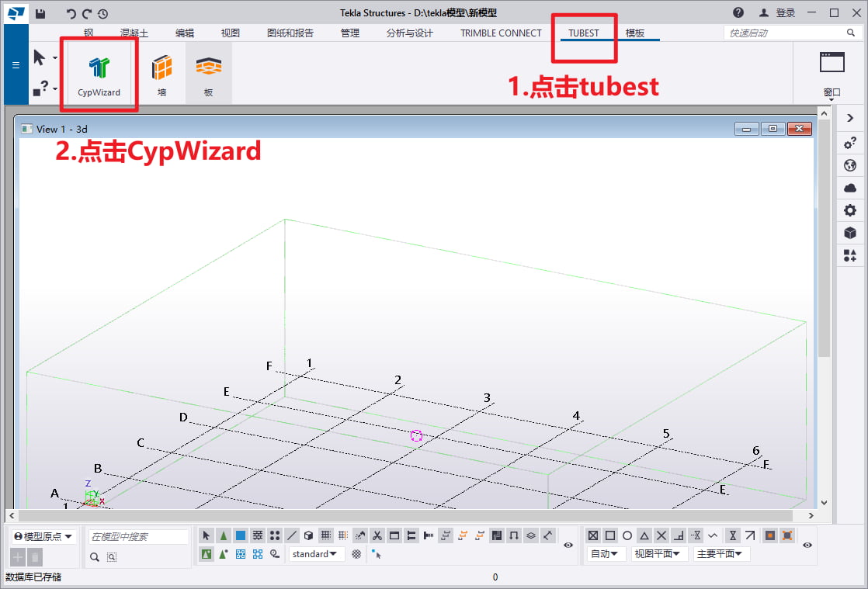Open the gear-question properties panel in side pane
The width and height of the screenshot is (868, 589).
pyautogui.click(x=850, y=143)
